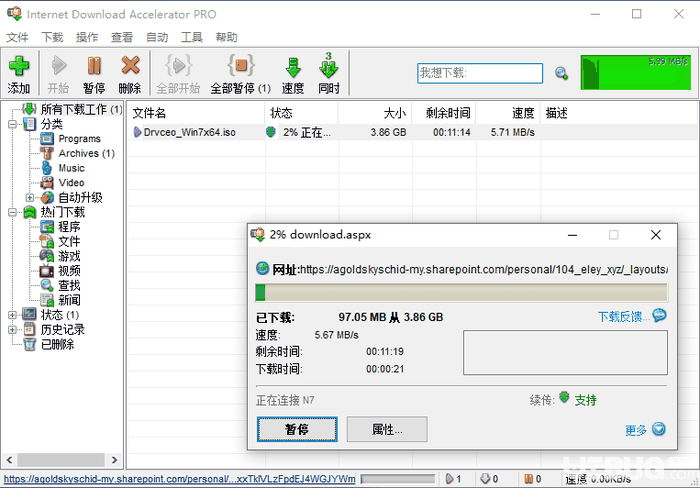Screen dimensions: 700x488
Task: Click the Start (开始) toolbar icon
Action: (x=58, y=66)
